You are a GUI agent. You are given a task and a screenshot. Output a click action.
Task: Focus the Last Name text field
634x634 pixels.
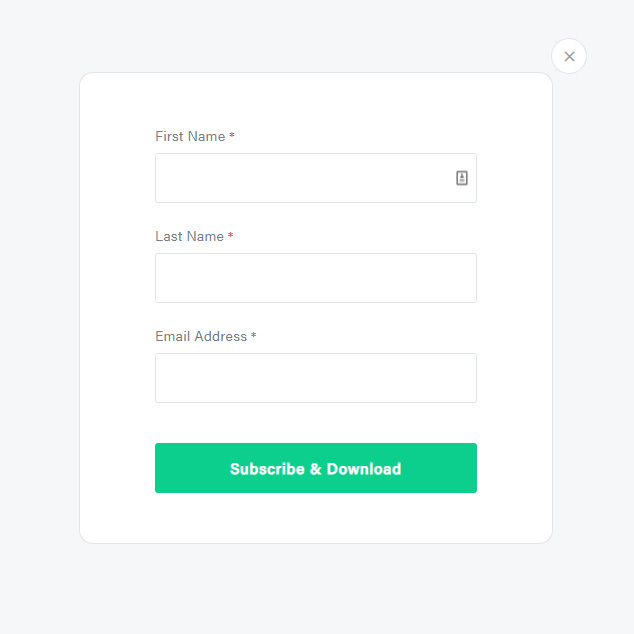315,278
